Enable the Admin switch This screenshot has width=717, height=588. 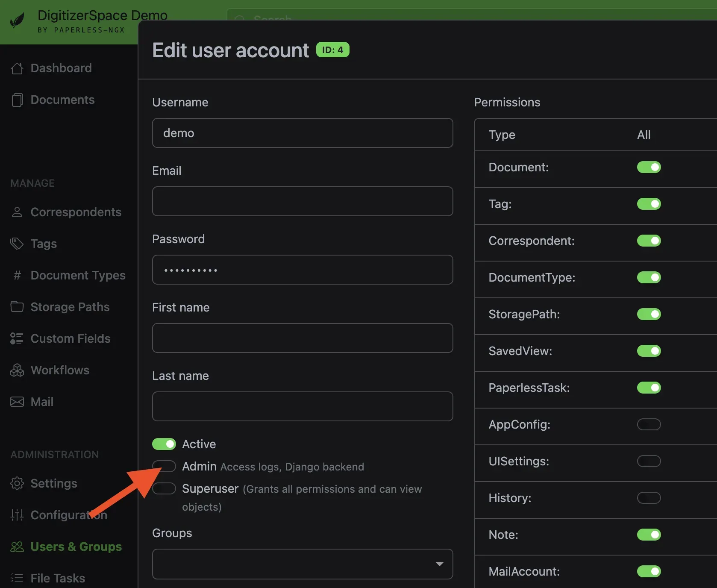164,466
